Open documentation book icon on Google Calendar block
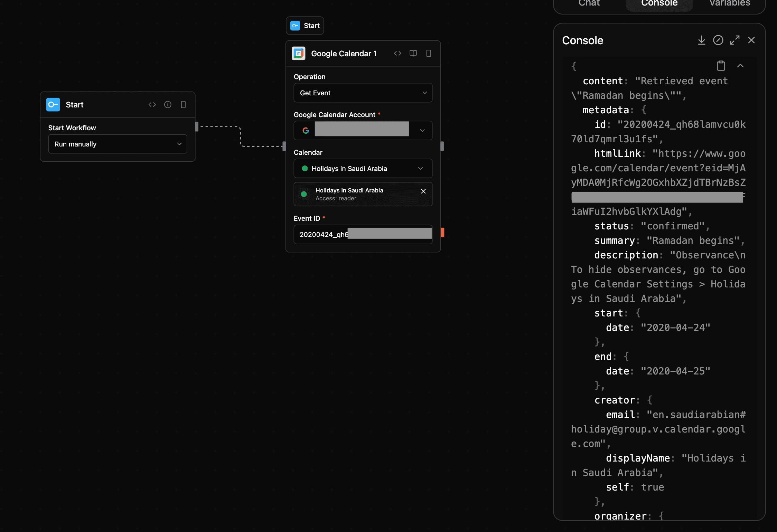 [x=413, y=53]
